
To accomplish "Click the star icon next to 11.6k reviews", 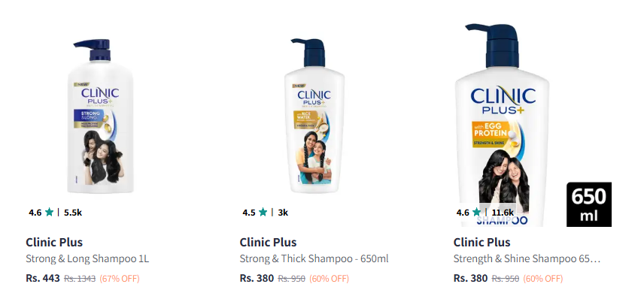I will 476,212.
